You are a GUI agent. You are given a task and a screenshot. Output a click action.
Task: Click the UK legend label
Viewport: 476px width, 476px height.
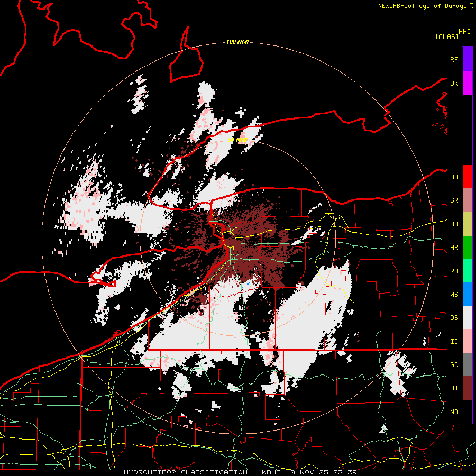454,83
